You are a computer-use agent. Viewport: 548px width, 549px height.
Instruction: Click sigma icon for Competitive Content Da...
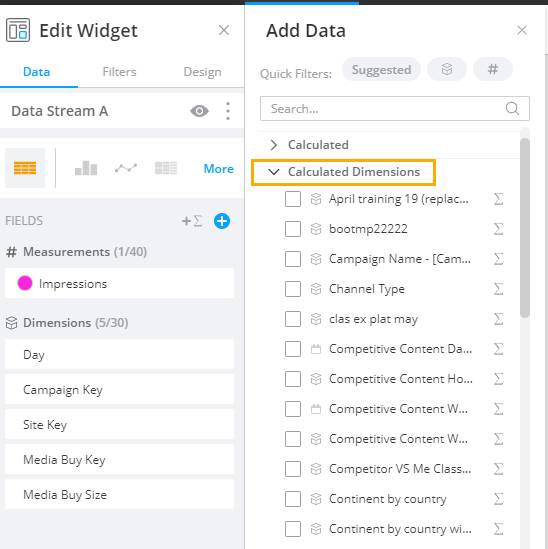pyautogui.click(x=498, y=349)
